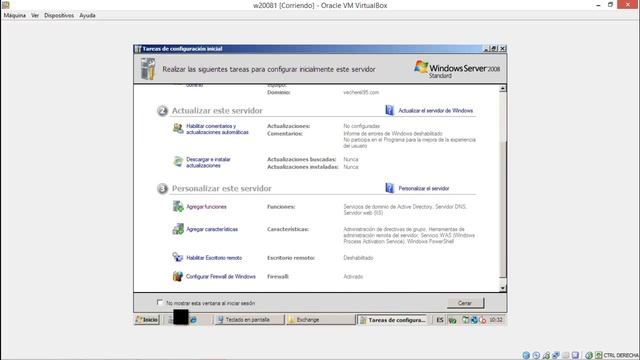Click the guest Inicio start button
The height and width of the screenshot is (360, 640).
point(147,320)
